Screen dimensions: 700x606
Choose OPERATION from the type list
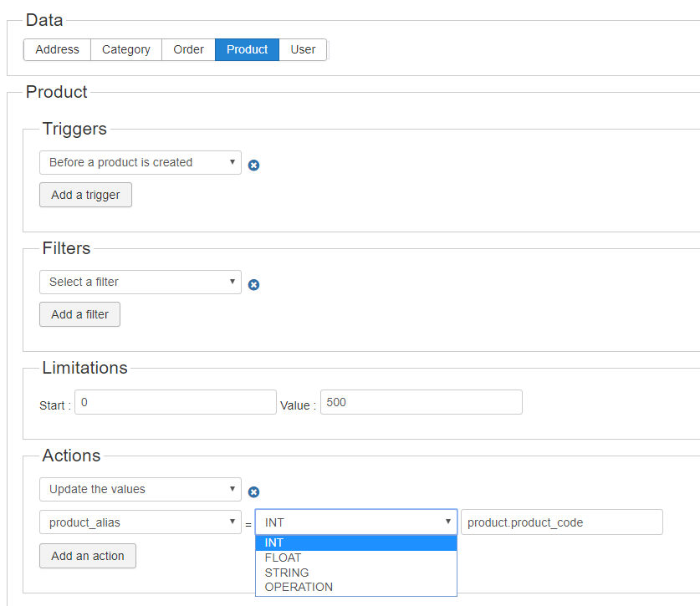[356, 587]
